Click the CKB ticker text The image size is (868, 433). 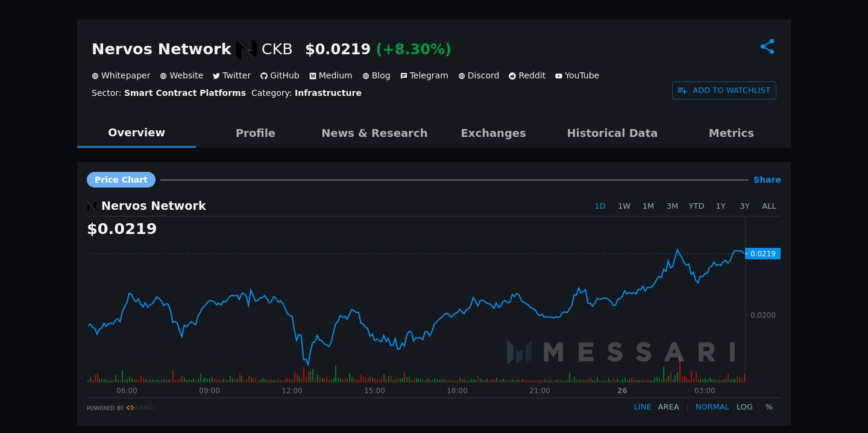(277, 49)
